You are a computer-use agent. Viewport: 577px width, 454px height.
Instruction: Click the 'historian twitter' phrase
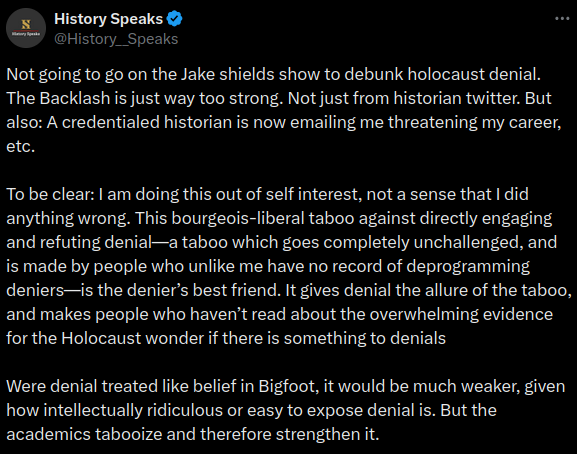tap(455, 98)
